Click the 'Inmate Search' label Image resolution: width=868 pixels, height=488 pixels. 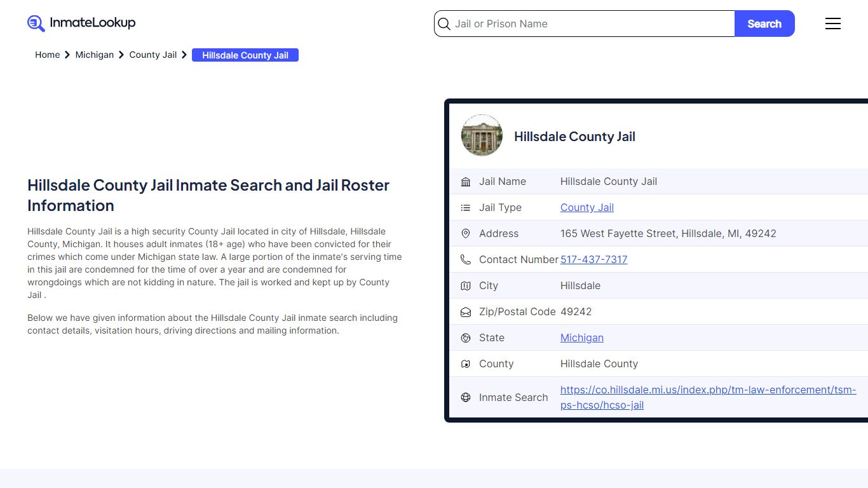[x=513, y=397]
